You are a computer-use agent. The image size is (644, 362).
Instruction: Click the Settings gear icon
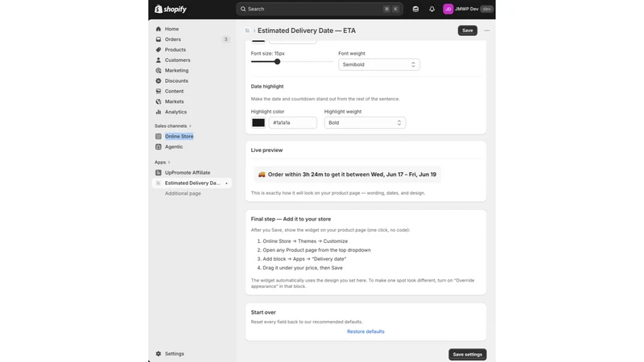(159, 354)
